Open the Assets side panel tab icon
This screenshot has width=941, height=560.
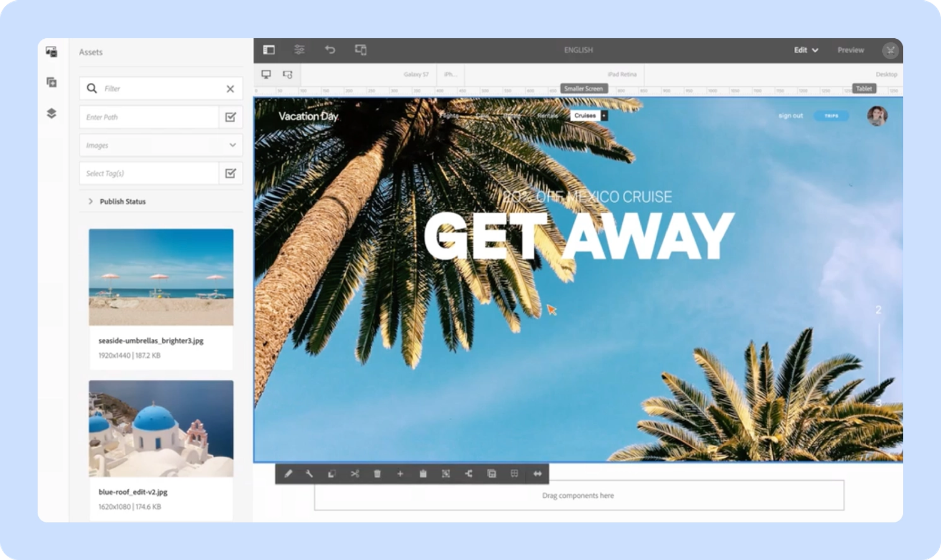52,52
